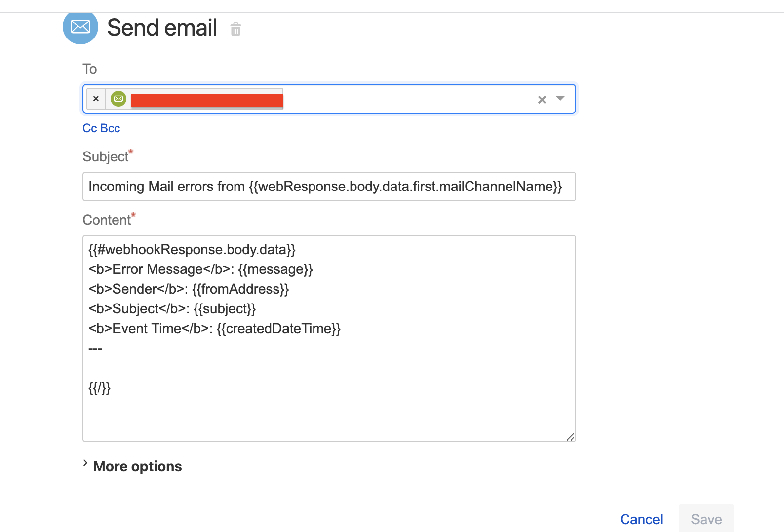
Task: Save the Send email action
Action: [x=706, y=519]
